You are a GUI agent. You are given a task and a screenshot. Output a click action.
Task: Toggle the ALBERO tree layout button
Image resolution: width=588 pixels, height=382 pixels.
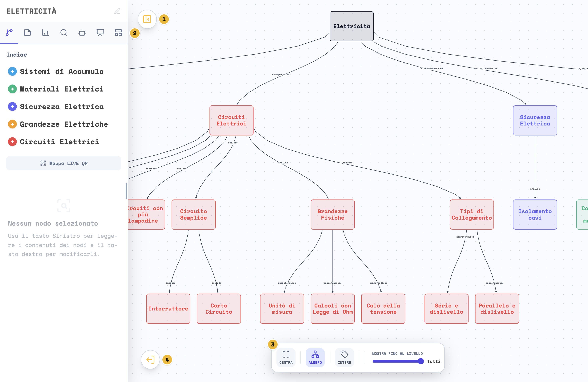click(315, 358)
